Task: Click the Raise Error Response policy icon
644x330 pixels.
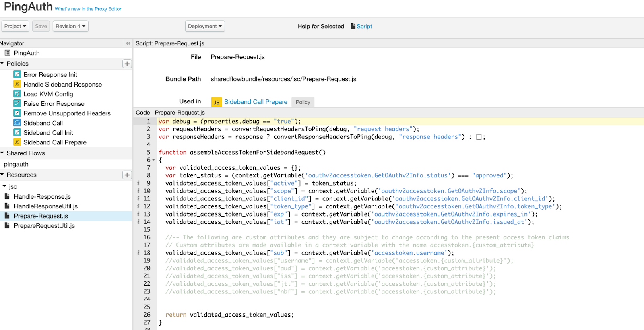Action: tap(17, 103)
